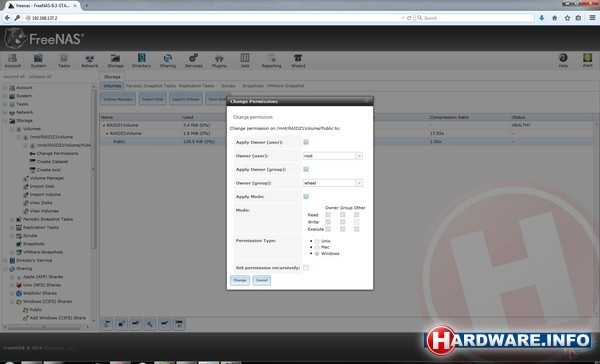
Task: Open the Storage toolbar icon
Action: click(x=115, y=60)
